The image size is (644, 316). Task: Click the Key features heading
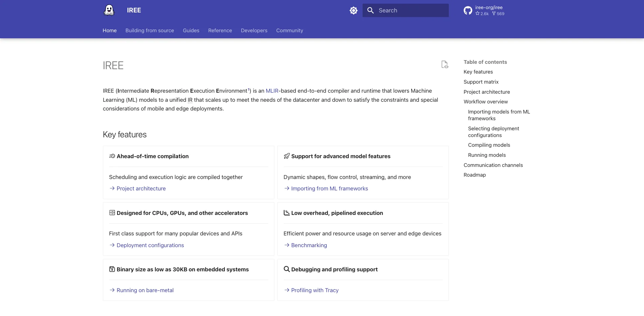coord(125,135)
